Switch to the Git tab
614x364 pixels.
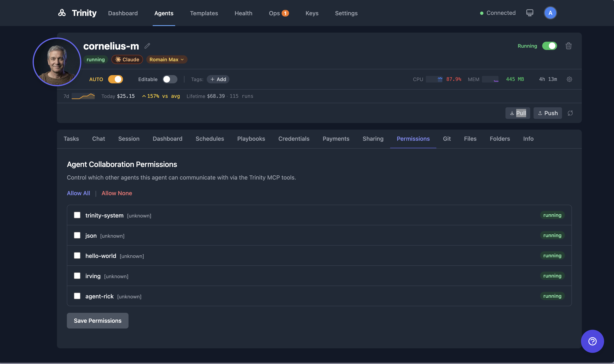447,139
